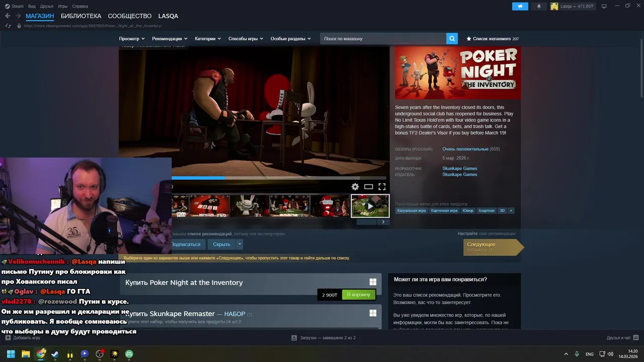Enable Big Picture mode icon
The height and width of the screenshot is (362, 644).
tap(604, 6)
